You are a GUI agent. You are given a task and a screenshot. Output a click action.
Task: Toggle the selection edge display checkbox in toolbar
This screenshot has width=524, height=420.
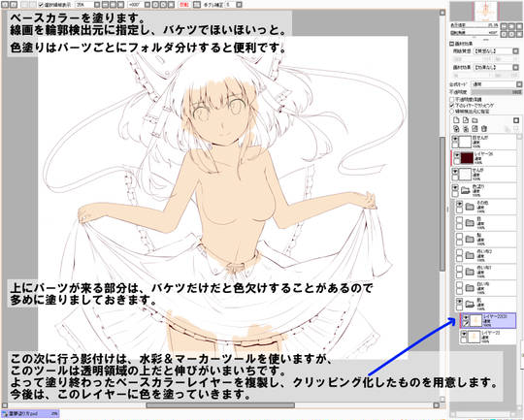41,5
